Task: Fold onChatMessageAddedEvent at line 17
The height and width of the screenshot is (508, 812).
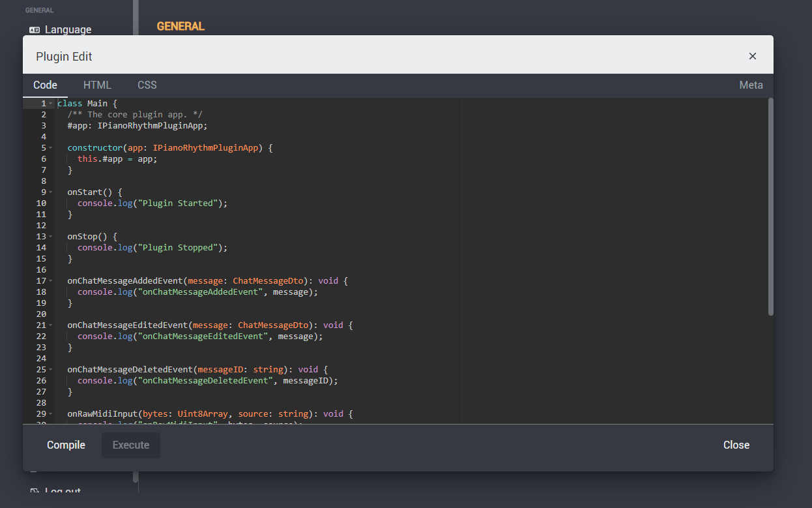Action: [x=51, y=281]
